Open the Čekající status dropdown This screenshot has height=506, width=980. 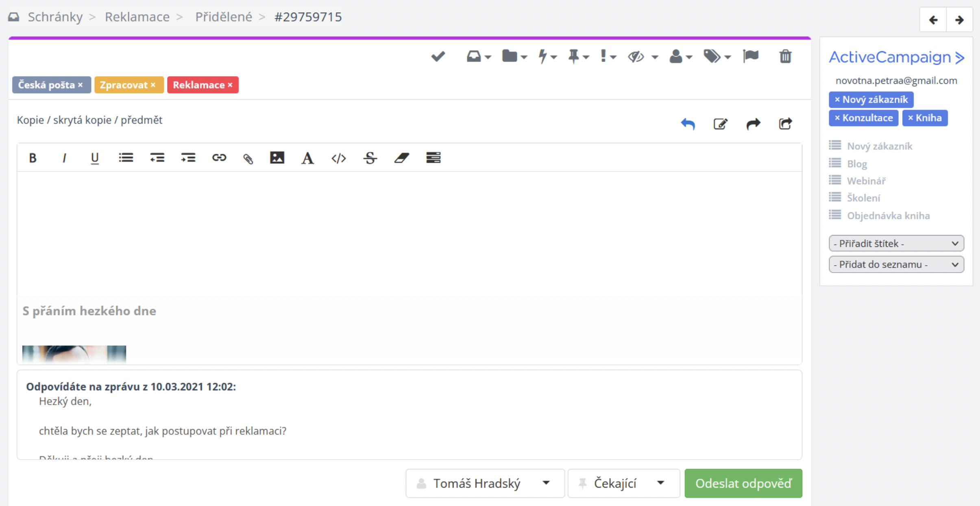[x=623, y=483]
